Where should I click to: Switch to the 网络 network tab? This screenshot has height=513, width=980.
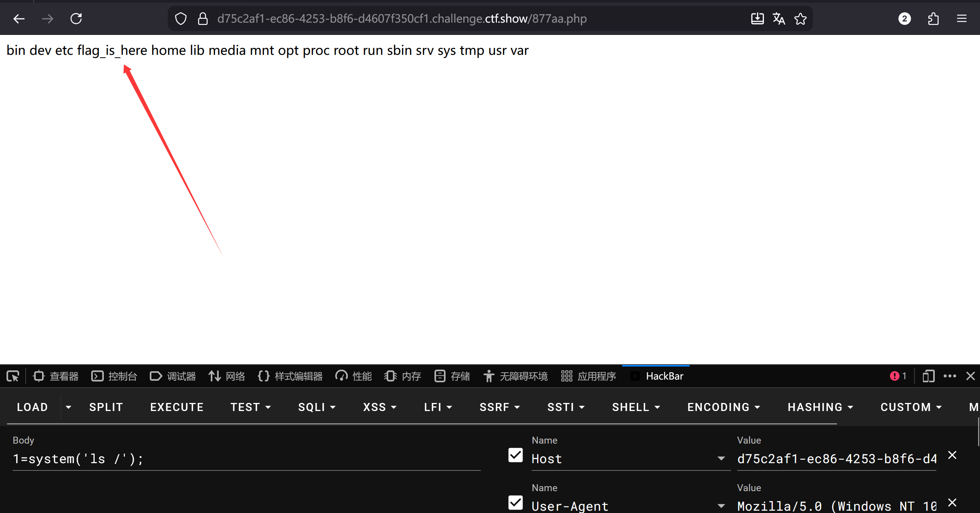227,376
